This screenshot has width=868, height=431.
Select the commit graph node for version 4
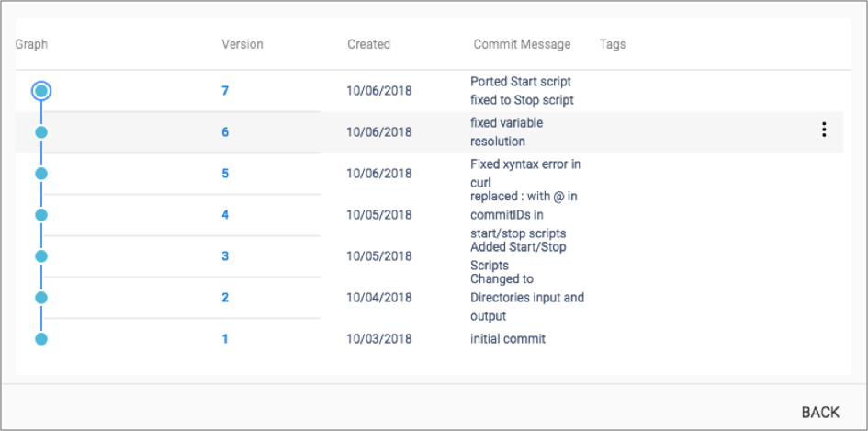(x=40, y=215)
